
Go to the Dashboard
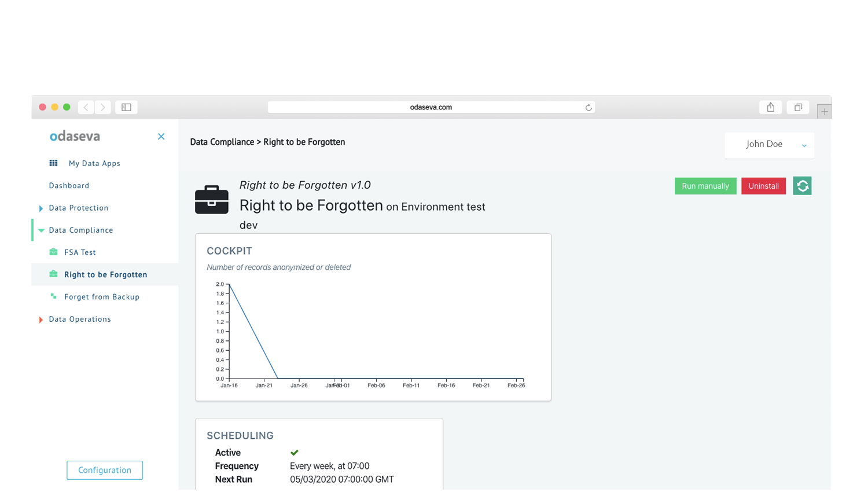pyautogui.click(x=69, y=186)
